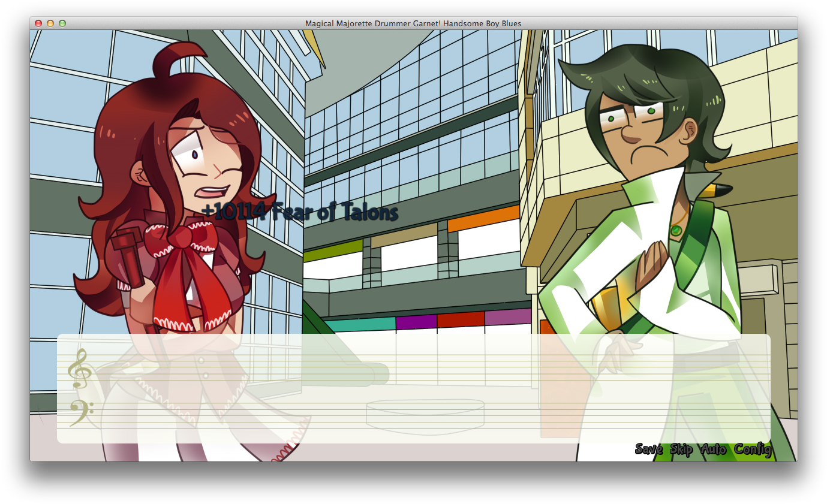This screenshot has height=504, width=827.
Task: Click the yellow pencil tip behind boy's shoulder
Action: 720,191
